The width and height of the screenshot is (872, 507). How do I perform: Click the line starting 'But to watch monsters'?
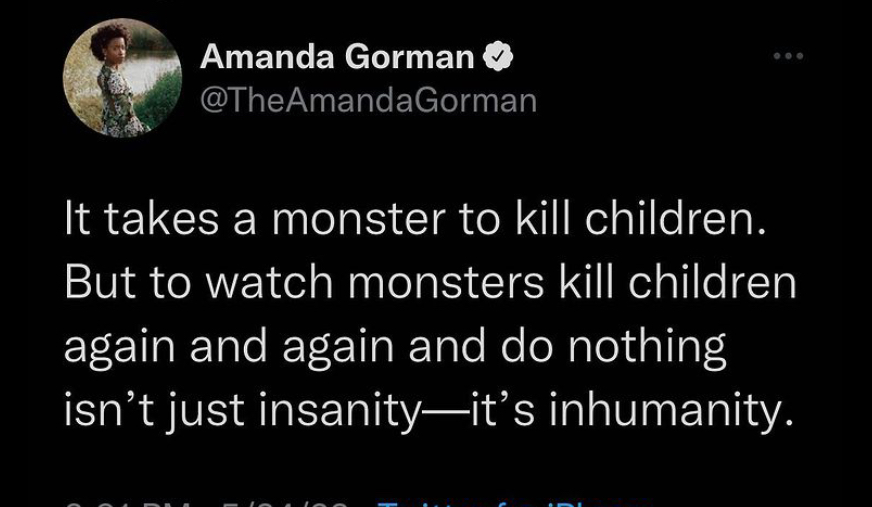(431, 285)
